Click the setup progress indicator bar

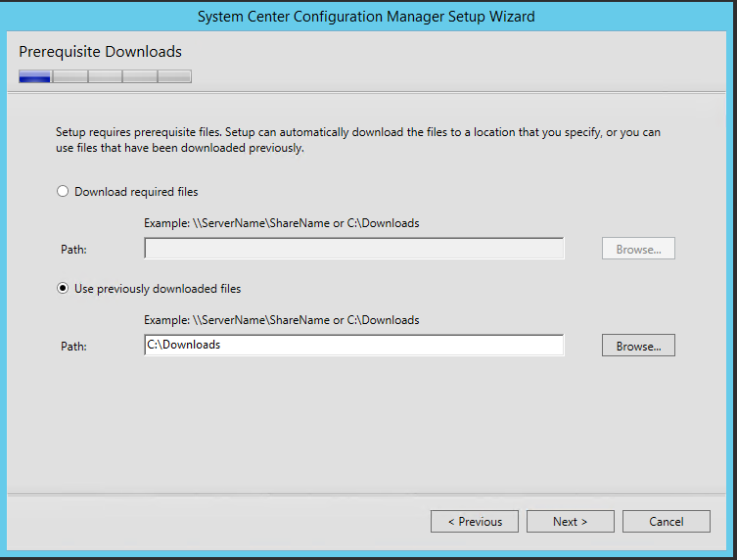[x=106, y=76]
